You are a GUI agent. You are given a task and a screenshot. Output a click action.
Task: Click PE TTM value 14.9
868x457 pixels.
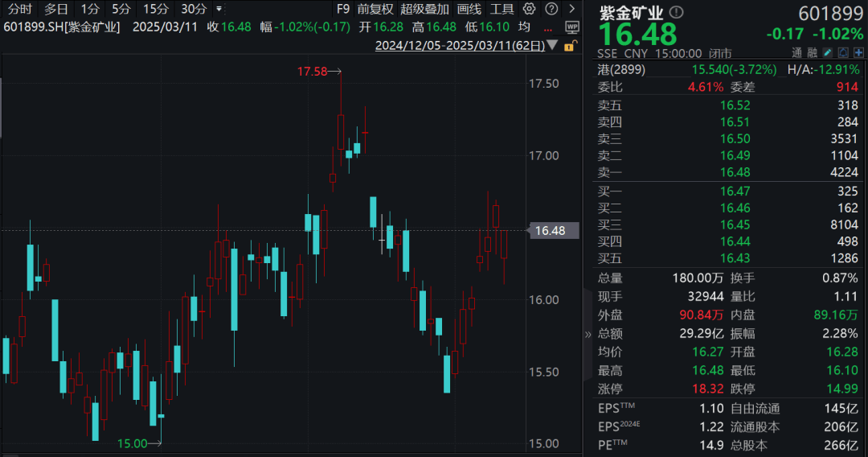711,445
